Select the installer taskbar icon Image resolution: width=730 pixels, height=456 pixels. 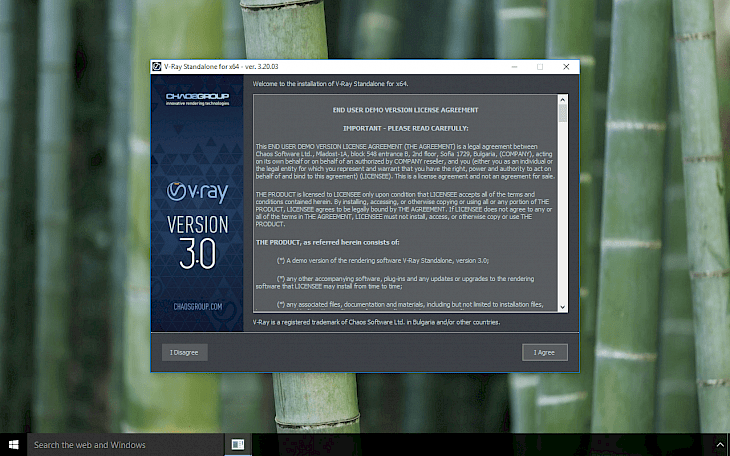(x=238, y=445)
